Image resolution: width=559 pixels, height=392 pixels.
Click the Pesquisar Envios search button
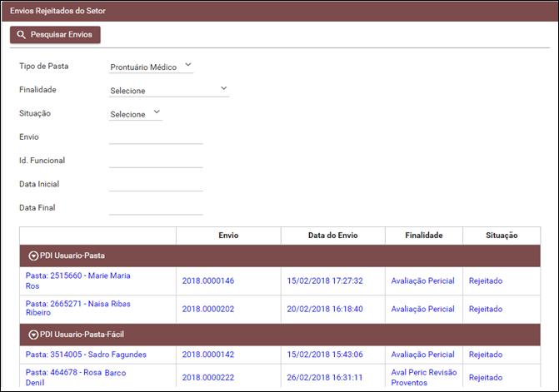click(55, 34)
